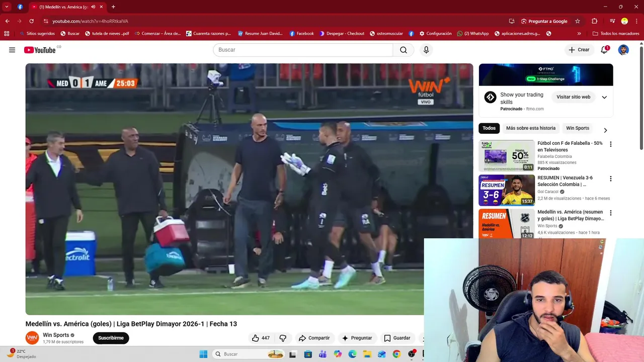
Task: Click the FTMO 1-Step Challenge banner
Action: click(546, 74)
